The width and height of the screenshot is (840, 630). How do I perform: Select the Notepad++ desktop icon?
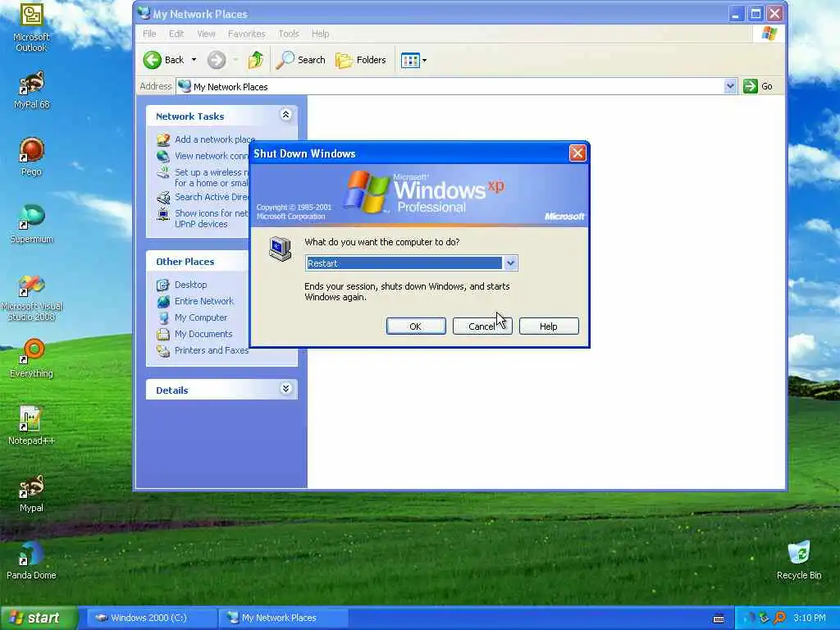tap(31, 426)
